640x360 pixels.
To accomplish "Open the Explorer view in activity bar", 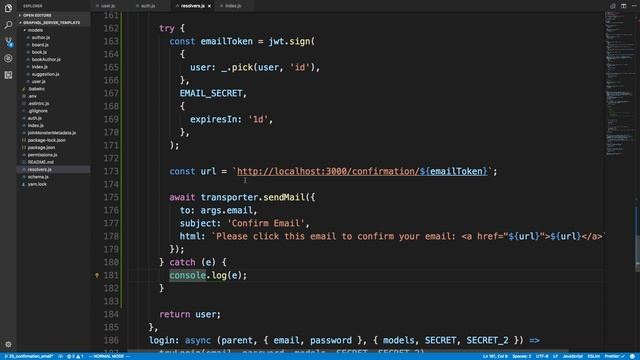I will pos(8,8).
